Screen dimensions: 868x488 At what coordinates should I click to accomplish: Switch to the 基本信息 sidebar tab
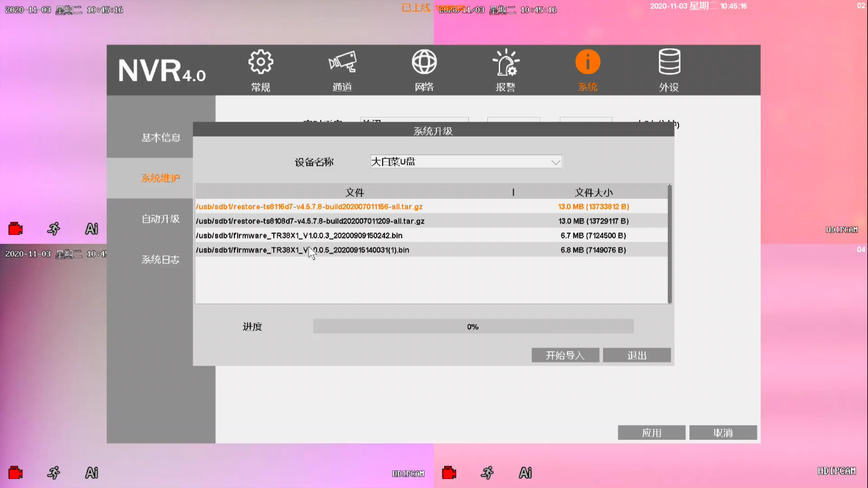pyautogui.click(x=161, y=137)
